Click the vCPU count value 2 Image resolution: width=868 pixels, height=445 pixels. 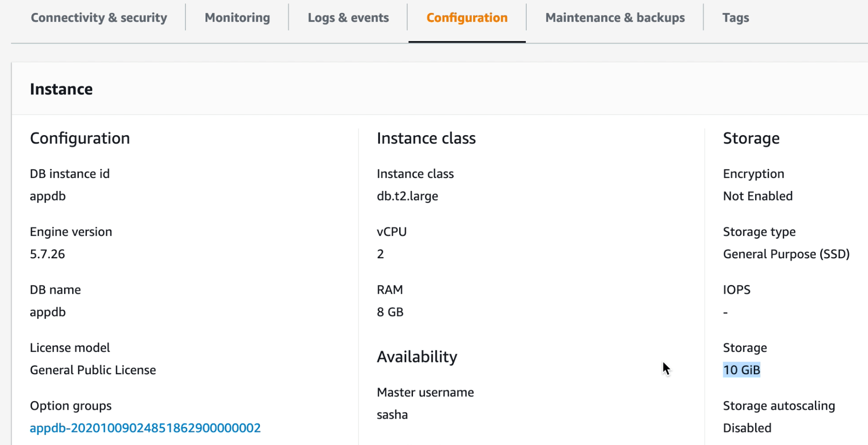point(380,254)
